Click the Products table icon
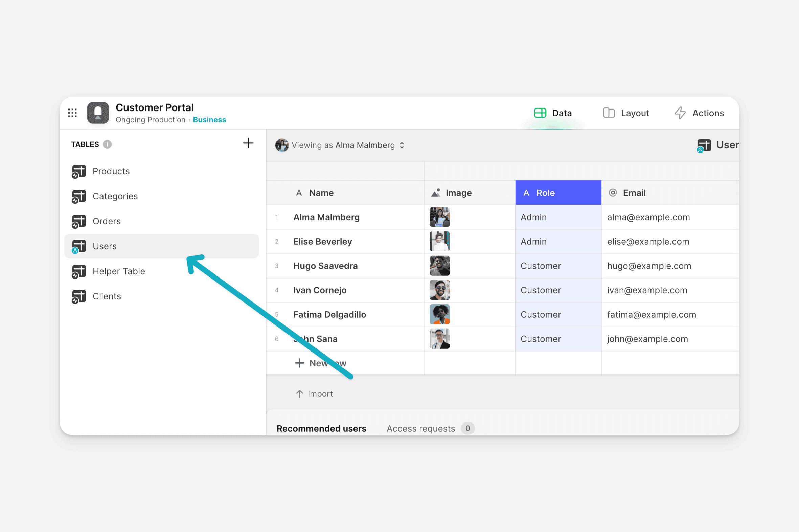 point(79,171)
